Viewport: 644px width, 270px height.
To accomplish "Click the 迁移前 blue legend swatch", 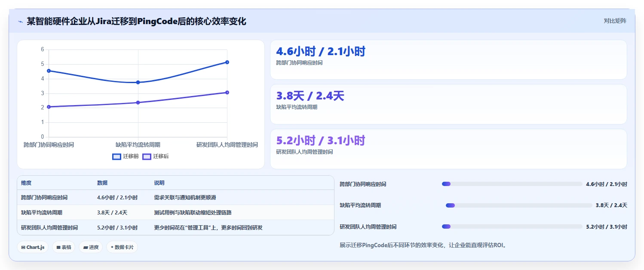I will click(x=117, y=156).
